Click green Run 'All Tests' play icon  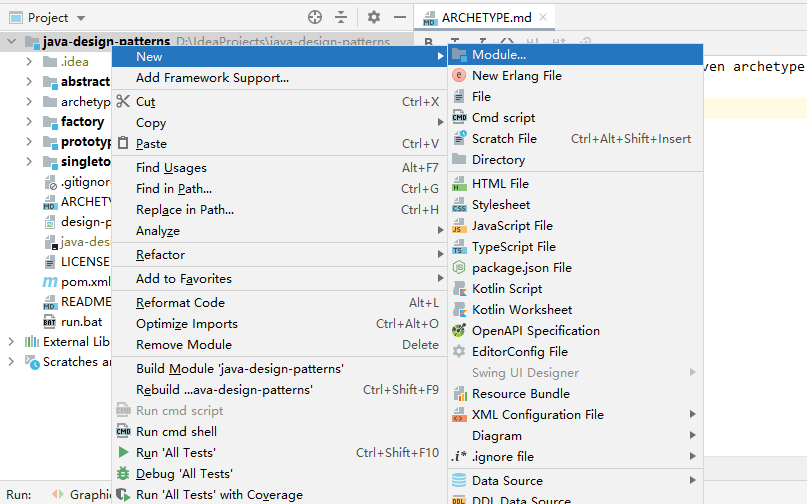[x=123, y=453]
